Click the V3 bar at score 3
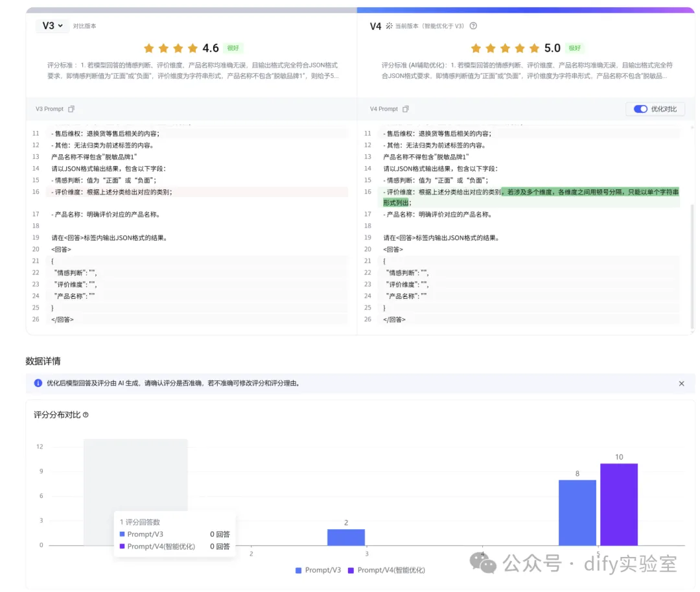The height and width of the screenshot is (592, 700). click(345, 537)
